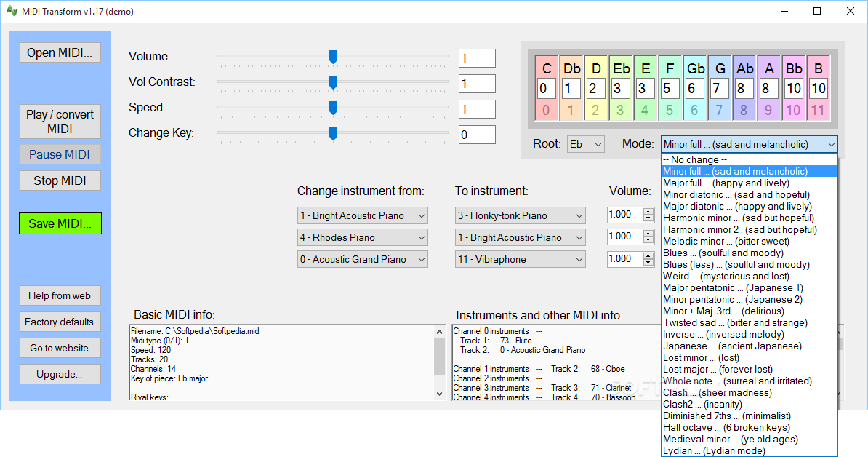Click the Change Key slider thumb

click(333, 133)
